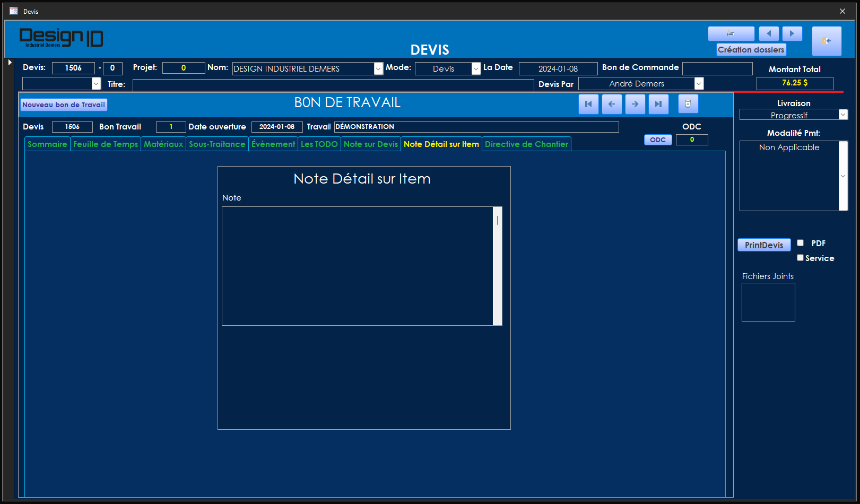
Task: Go to previous devis with left triangle
Action: pyautogui.click(x=769, y=34)
